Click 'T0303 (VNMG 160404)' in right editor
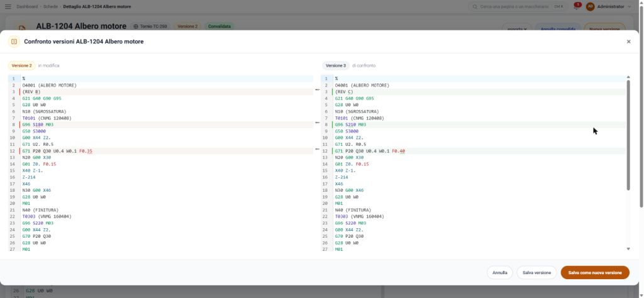The height and width of the screenshot is (298, 644). click(x=359, y=217)
